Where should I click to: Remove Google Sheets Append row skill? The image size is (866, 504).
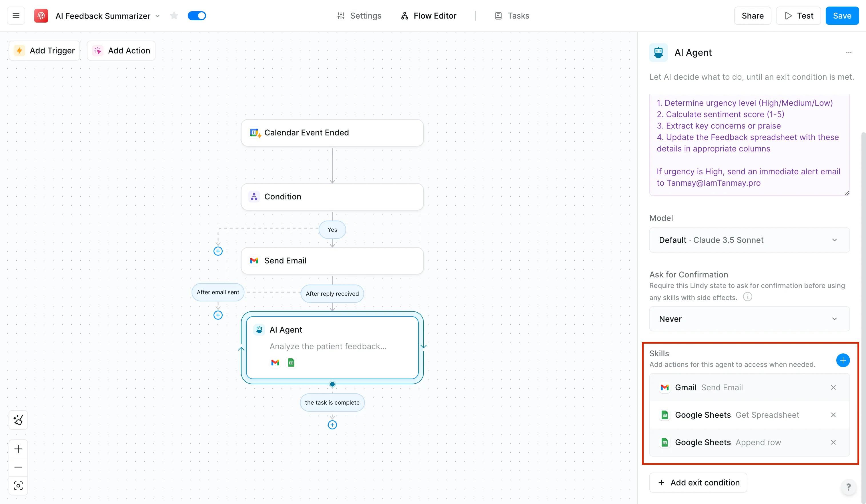click(x=833, y=443)
